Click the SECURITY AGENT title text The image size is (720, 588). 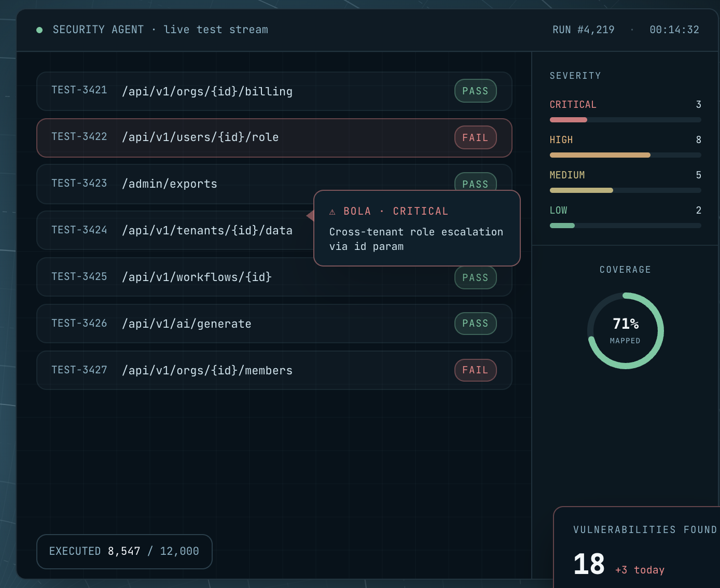tap(98, 30)
